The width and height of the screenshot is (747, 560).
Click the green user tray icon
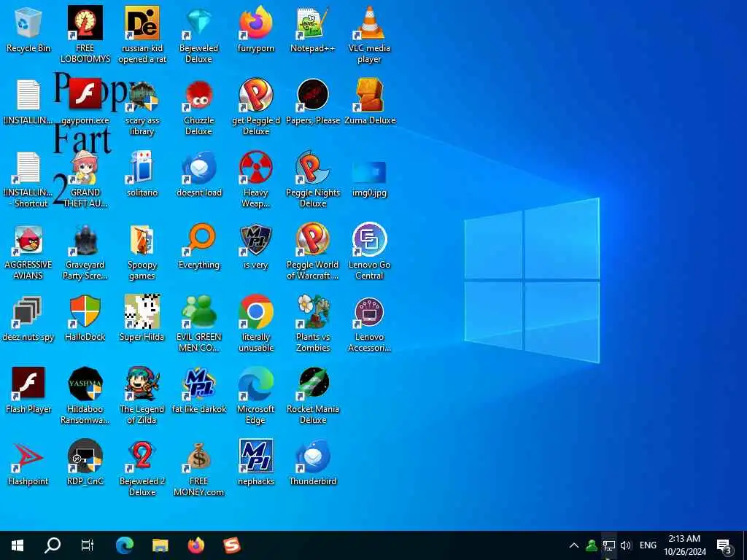click(592, 545)
